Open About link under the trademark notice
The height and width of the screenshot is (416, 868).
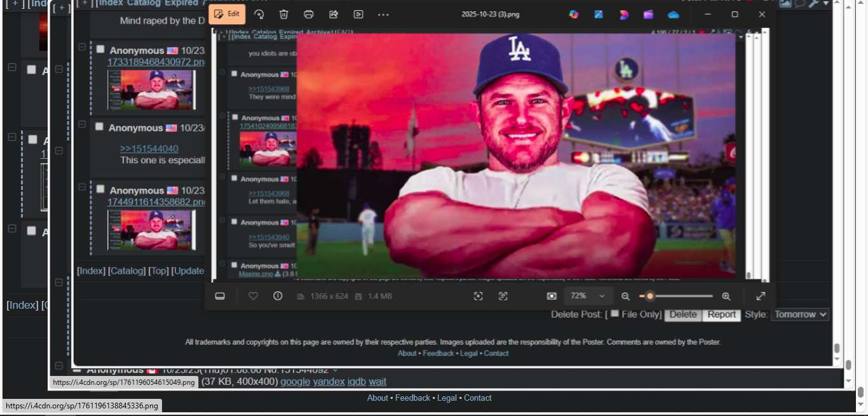click(407, 353)
